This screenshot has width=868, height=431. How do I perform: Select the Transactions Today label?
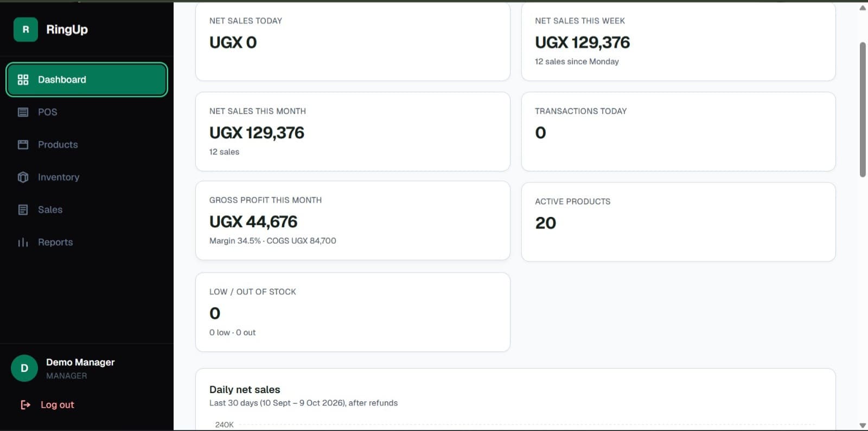pos(580,111)
